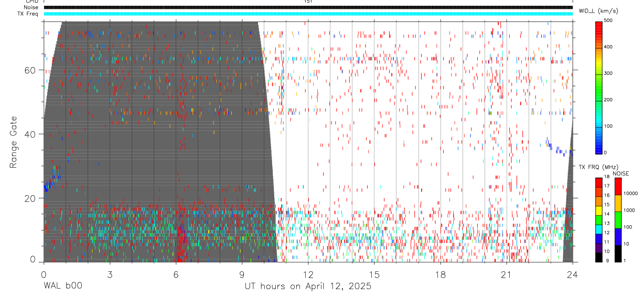644x297 pixels.
Task: Select hour 12 on the time axis
Action: tap(308, 274)
